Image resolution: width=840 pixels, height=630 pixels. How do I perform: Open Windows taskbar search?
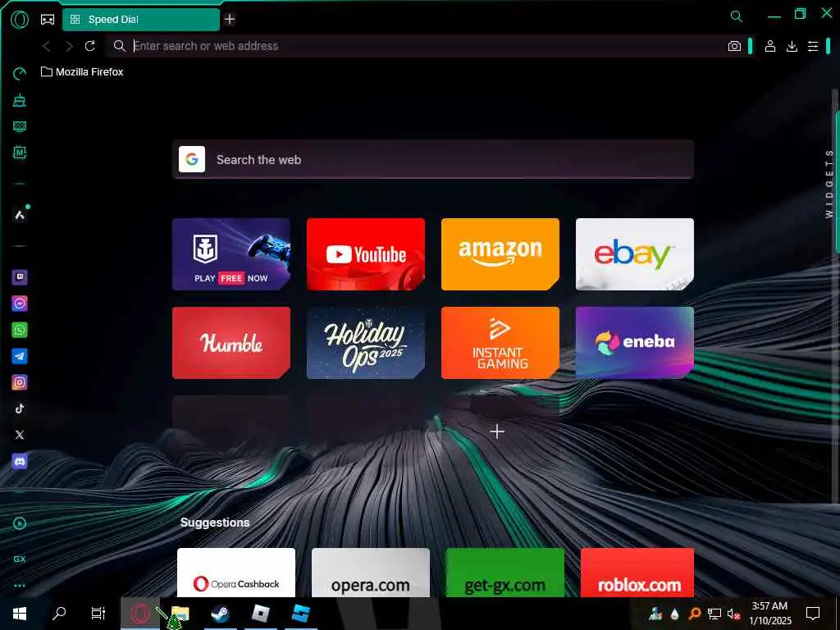[59, 614]
